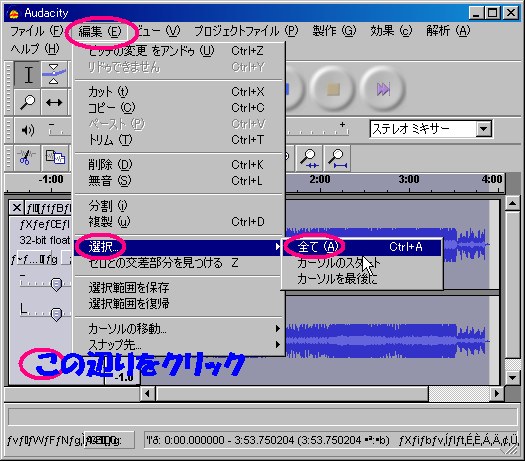
Task: Click the 32-bit float track label
Action: coord(45,240)
